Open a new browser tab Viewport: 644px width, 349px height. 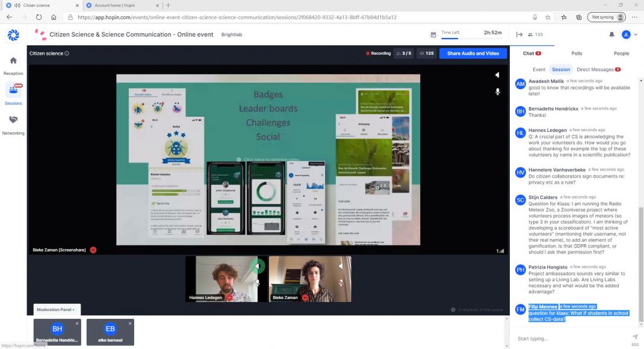click(x=168, y=5)
